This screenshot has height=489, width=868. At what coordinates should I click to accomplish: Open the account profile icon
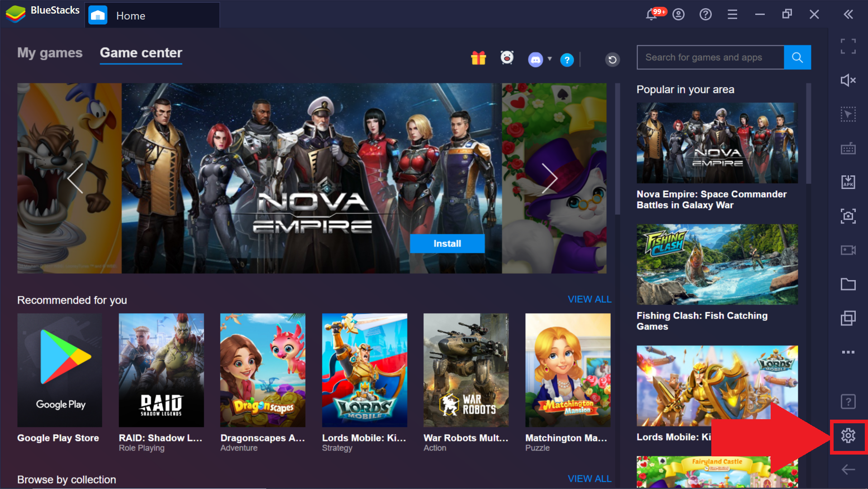678,15
